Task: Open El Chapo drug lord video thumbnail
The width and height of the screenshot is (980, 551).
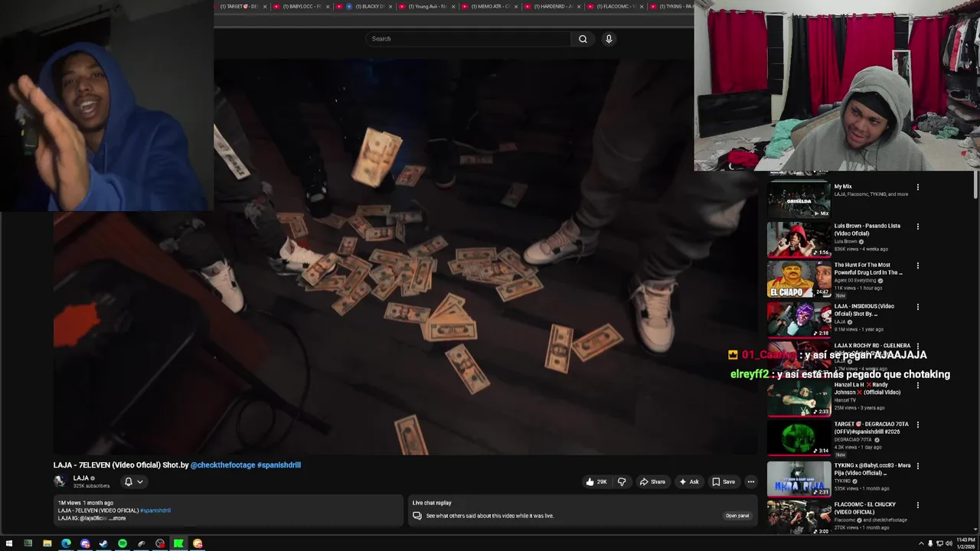Action: [x=799, y=279]
